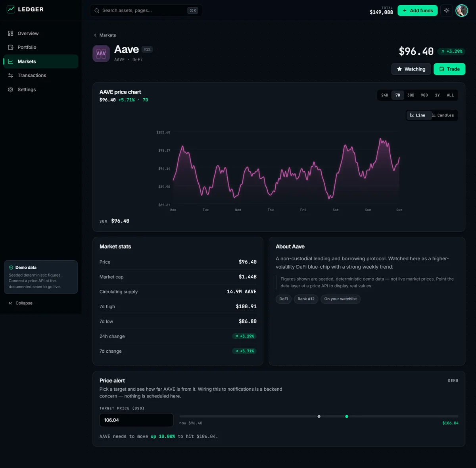Click the $102.60 y-axis label
The width and height of the screenshot is (476, 468).
click(x=163, y=132)
